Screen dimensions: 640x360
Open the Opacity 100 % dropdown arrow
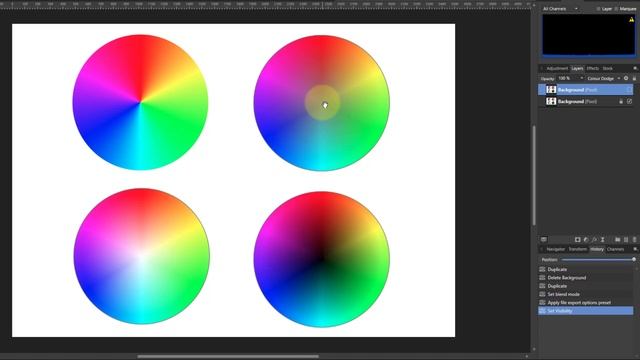[x=582, y=78]
